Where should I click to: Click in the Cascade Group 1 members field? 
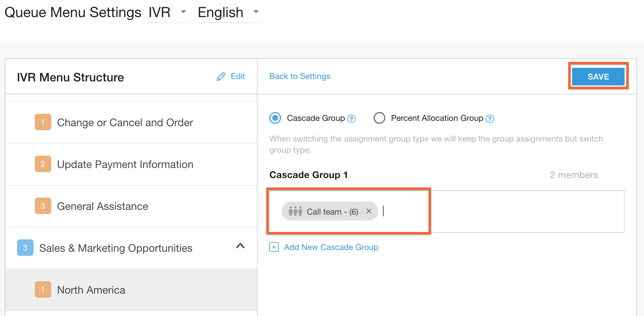point(501,212)
